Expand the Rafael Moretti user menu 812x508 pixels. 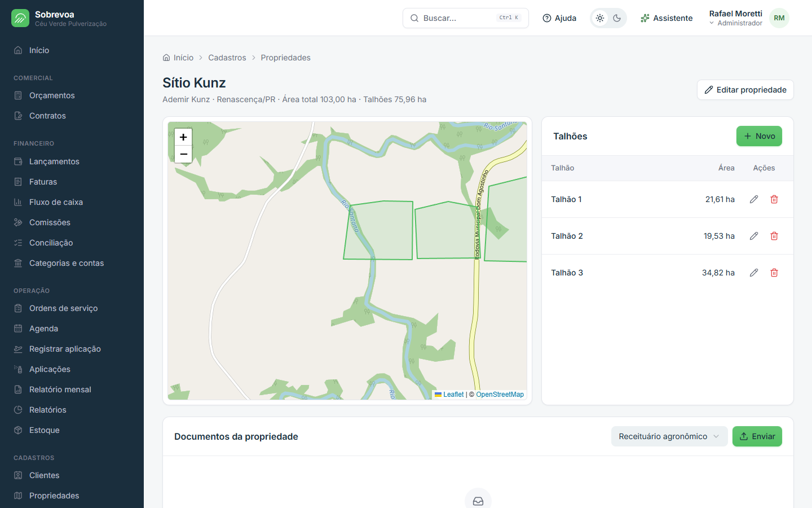(736, 18)
